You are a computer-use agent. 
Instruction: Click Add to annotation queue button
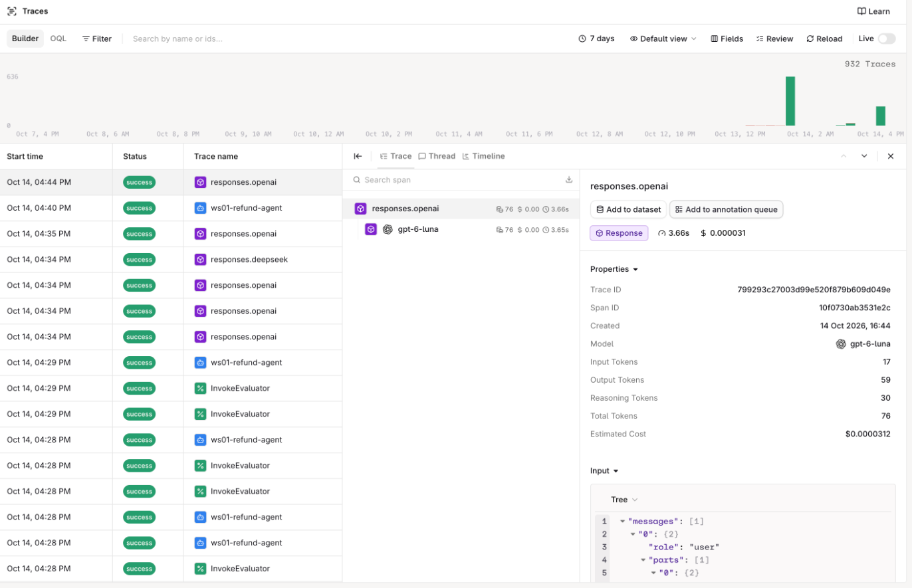coord(727,209)
